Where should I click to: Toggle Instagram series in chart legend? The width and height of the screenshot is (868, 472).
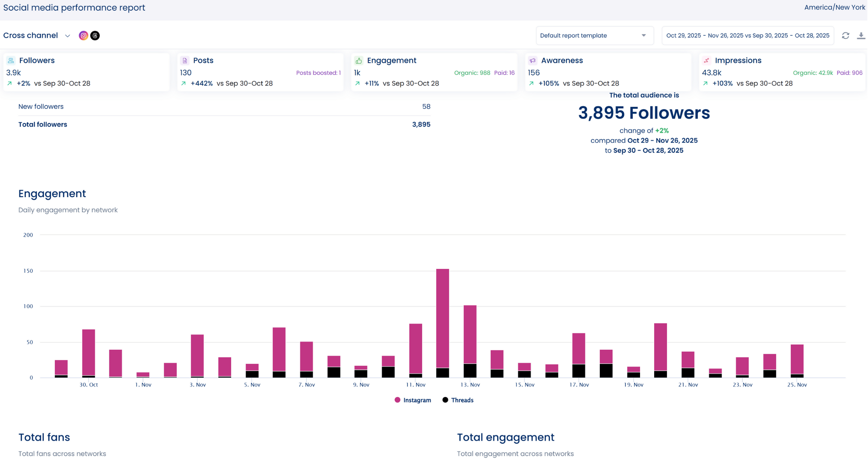[x=417, y=400]
